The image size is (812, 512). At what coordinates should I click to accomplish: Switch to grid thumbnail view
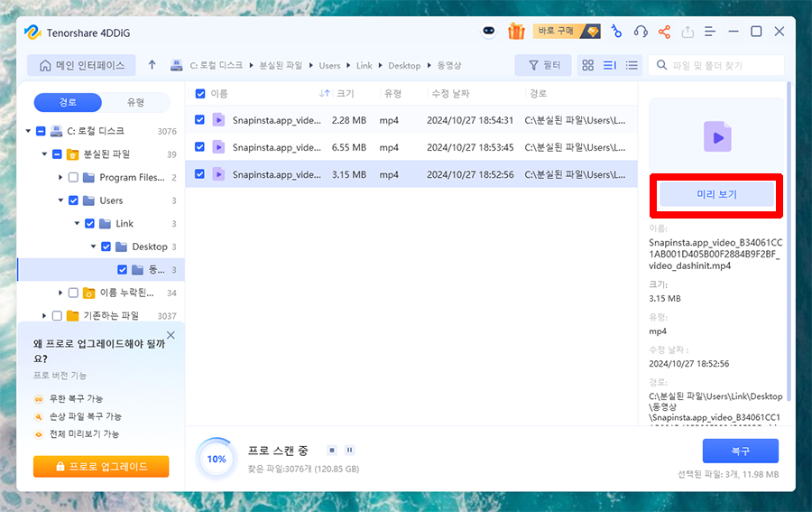(587, 65)
